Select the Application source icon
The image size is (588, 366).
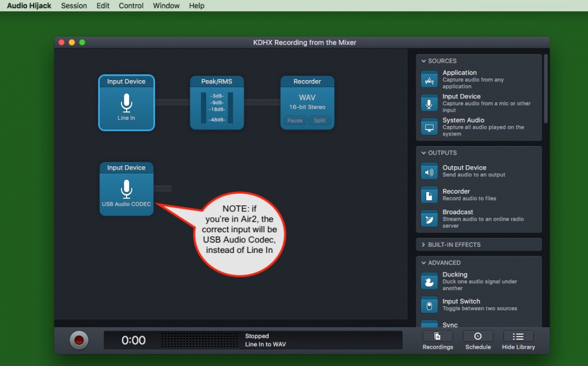click(x=430, y=79)
